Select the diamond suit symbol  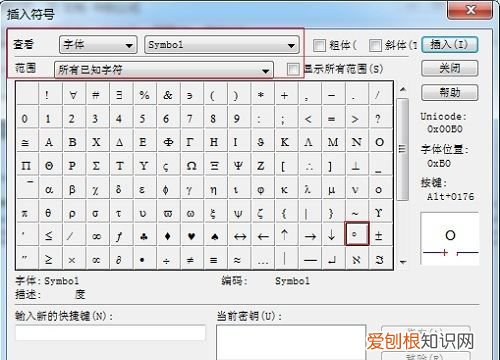pos(168,235)
